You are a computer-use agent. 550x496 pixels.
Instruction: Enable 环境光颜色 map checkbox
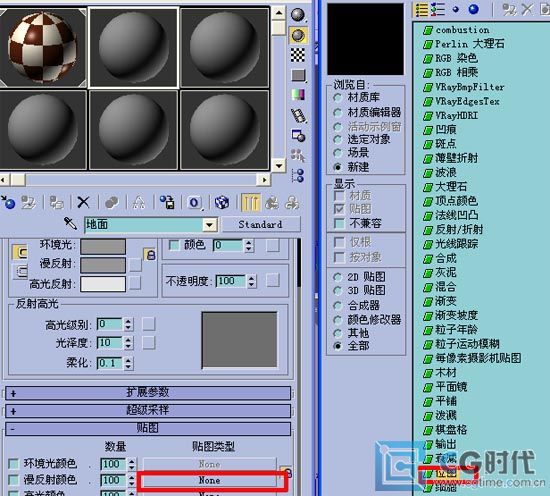(13, 464)
